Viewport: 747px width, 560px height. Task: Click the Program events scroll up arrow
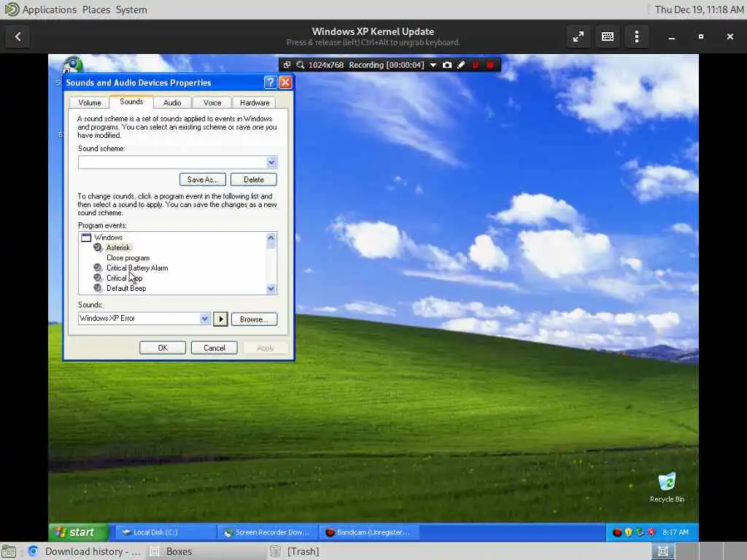pyautogui.click(x=271, y=238)
